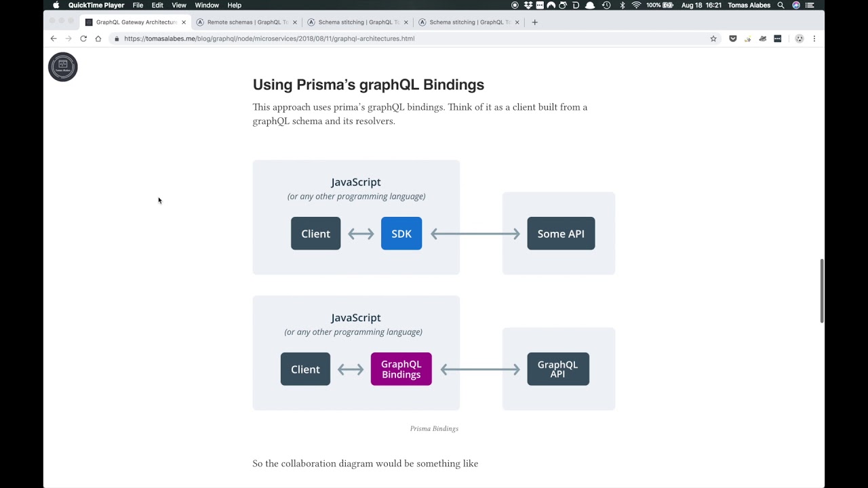Reload the current page

tap(83, 39)
